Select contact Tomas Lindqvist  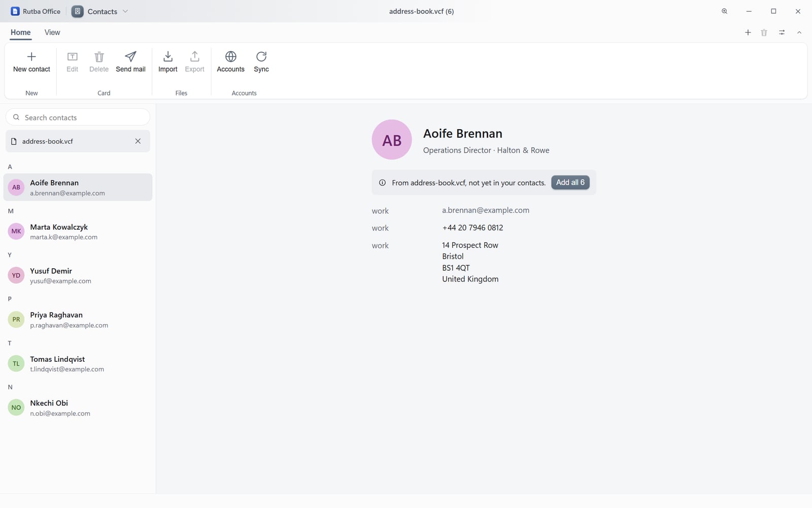pos(78,364)
